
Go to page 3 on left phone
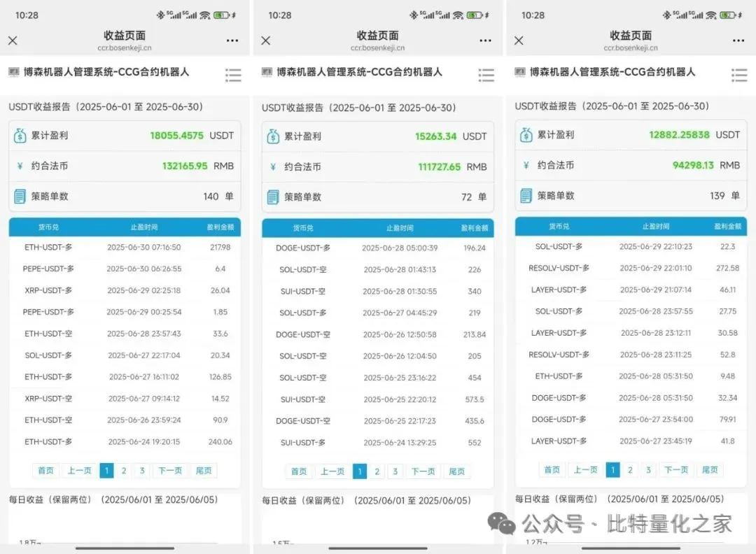point(142,471)
